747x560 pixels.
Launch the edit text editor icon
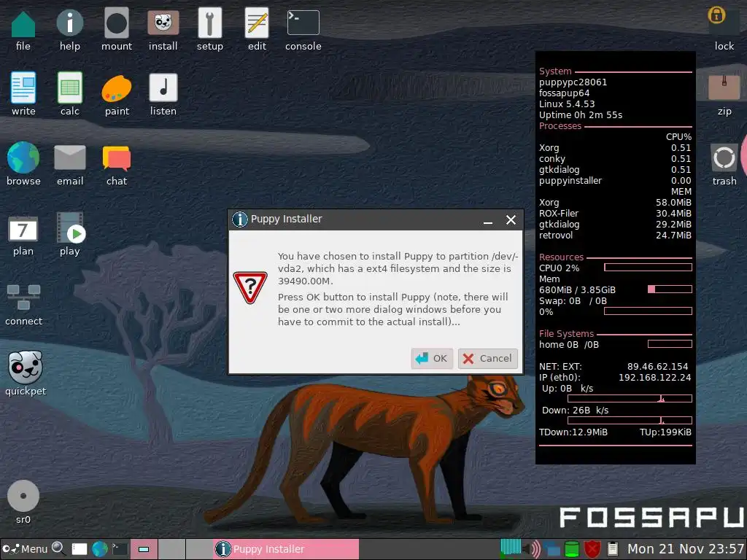(x=257, y=23)
